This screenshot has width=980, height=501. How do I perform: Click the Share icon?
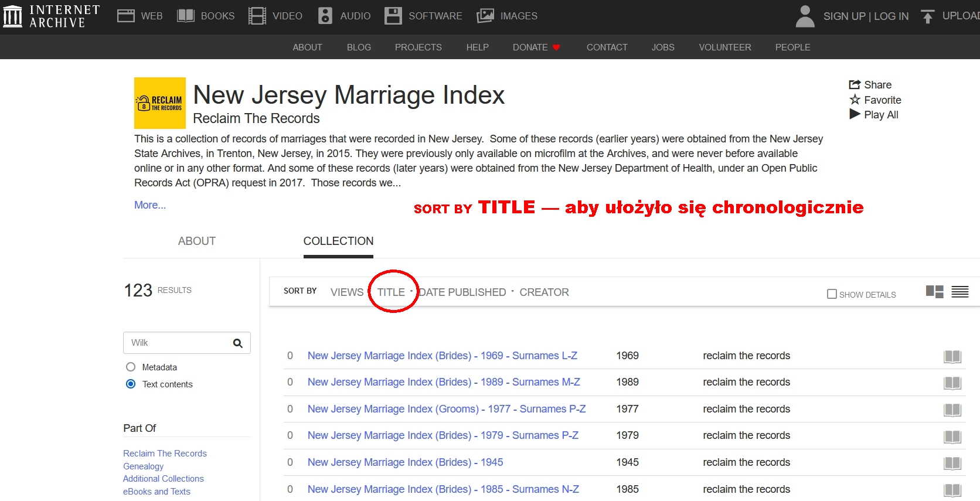(x=855, y=84)
